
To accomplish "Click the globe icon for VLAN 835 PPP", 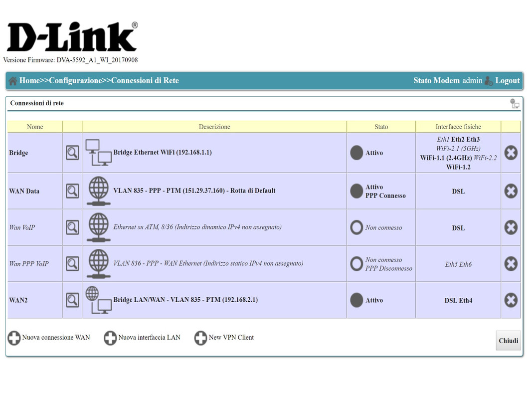I will [98, 191].
